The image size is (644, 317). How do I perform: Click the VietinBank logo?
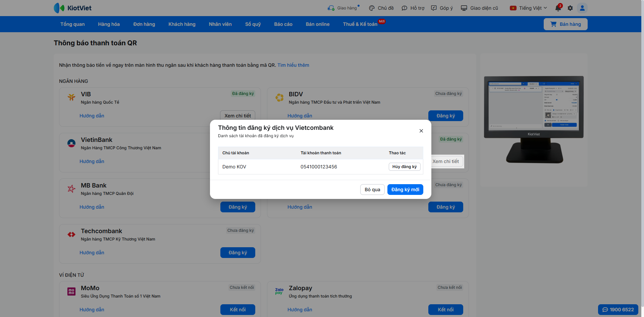(71, 143)
